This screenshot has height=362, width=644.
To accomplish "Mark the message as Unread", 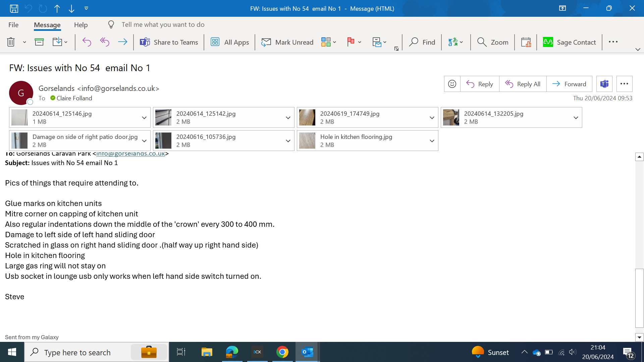I will click(287, 42).
